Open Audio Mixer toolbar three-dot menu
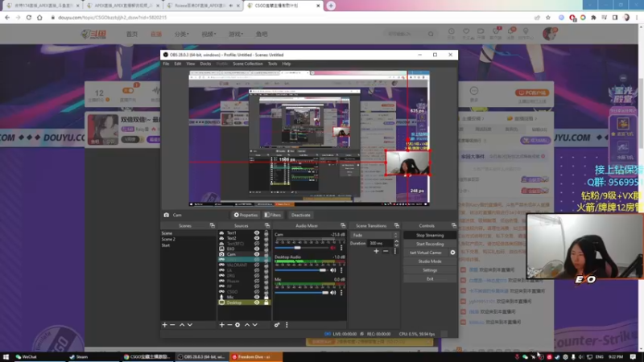This screenshot has width=644, height=362. pos(287,325)
